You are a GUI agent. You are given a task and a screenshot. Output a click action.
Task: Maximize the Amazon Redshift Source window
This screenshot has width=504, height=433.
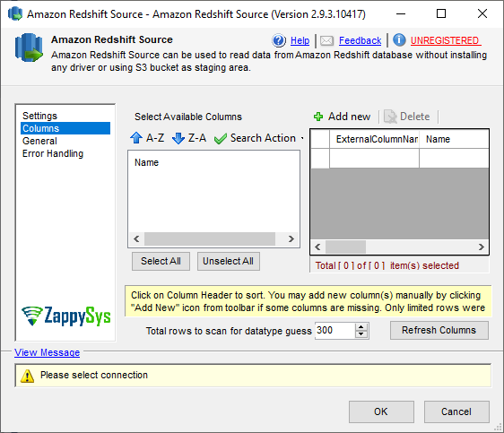(441, 13)
